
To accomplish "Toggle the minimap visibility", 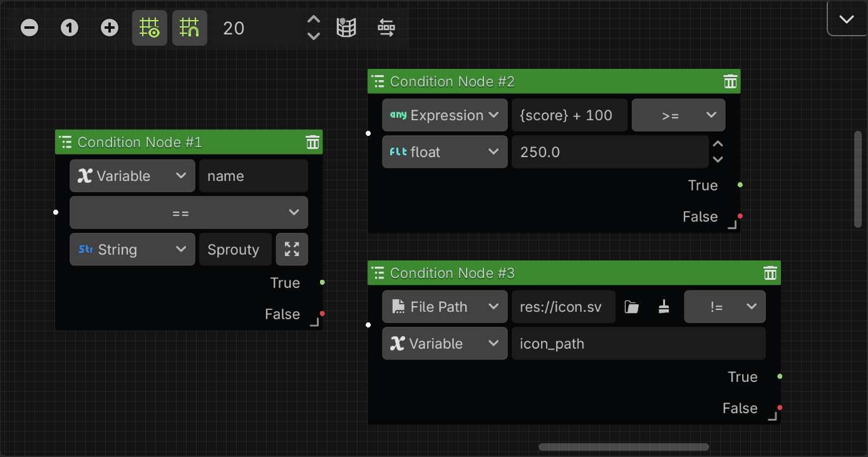I will tap(346, 28).
